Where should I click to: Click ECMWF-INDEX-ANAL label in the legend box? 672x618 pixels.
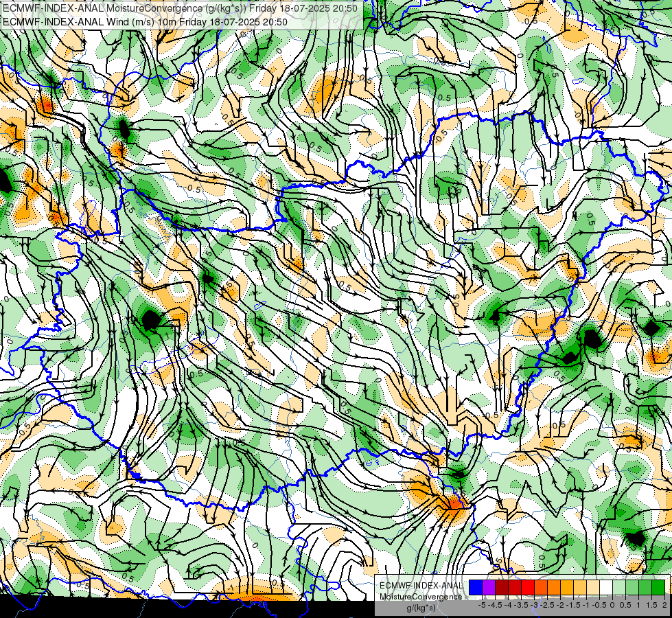click(x=421, y=586)
